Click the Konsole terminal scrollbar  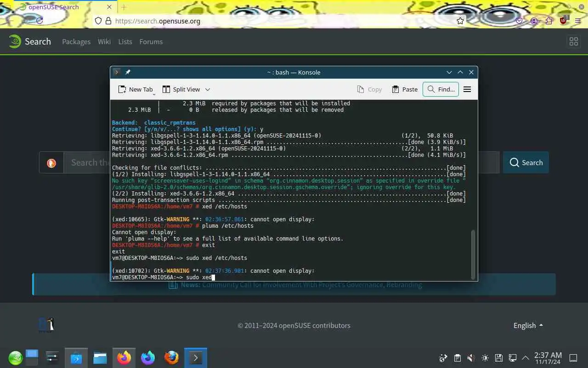473,254
